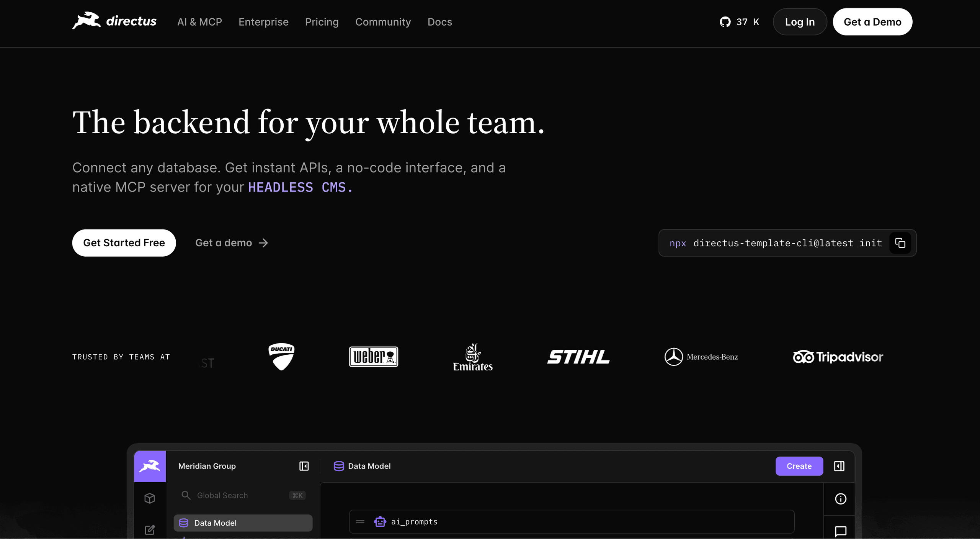This screenshot has height=539, width=980.
Task: Click the Get a Demo header button
Action: 872,22
